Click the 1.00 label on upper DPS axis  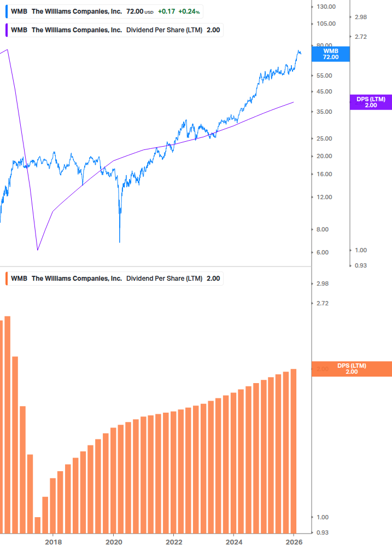(361, 250)
